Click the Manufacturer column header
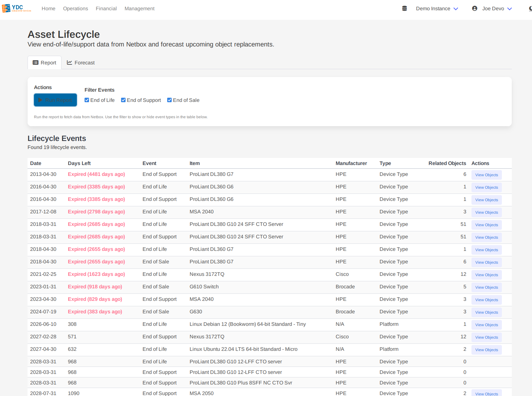 pos(351,163)
